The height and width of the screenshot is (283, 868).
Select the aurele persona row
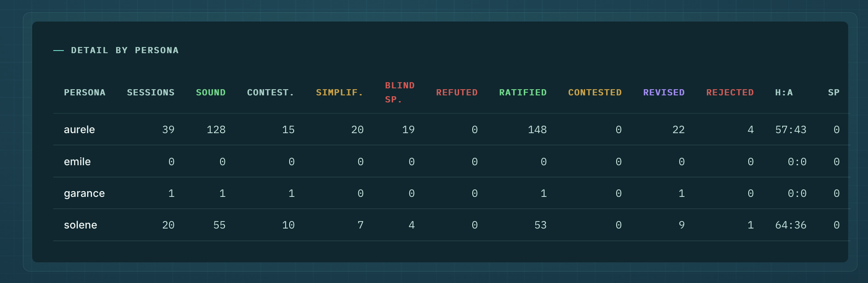pyautogui.click(x=79, y=130)
